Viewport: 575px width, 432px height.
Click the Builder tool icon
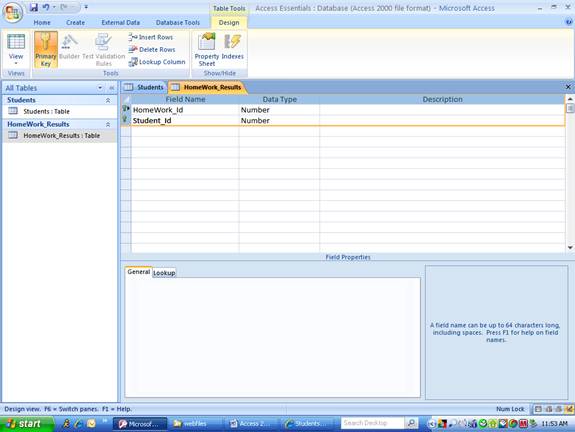(69, 47)
